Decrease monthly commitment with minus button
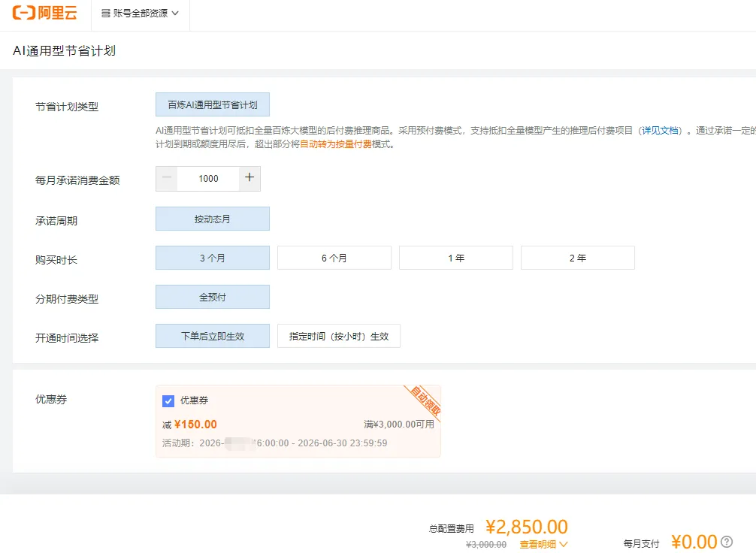Screen dimensions: 756x553 167,178
